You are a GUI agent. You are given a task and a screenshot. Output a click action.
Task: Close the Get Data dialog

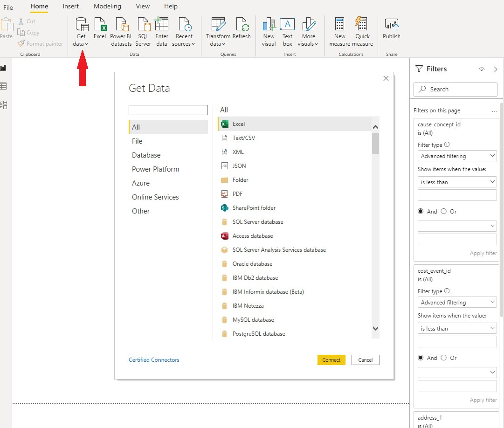(x=386, y=78)
